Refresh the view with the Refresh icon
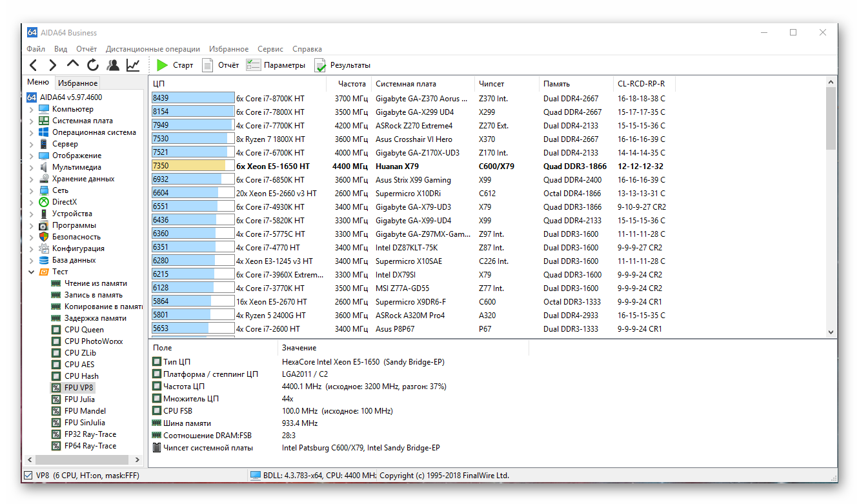Screen dimensions: 859x504 [x=93, y=65]
